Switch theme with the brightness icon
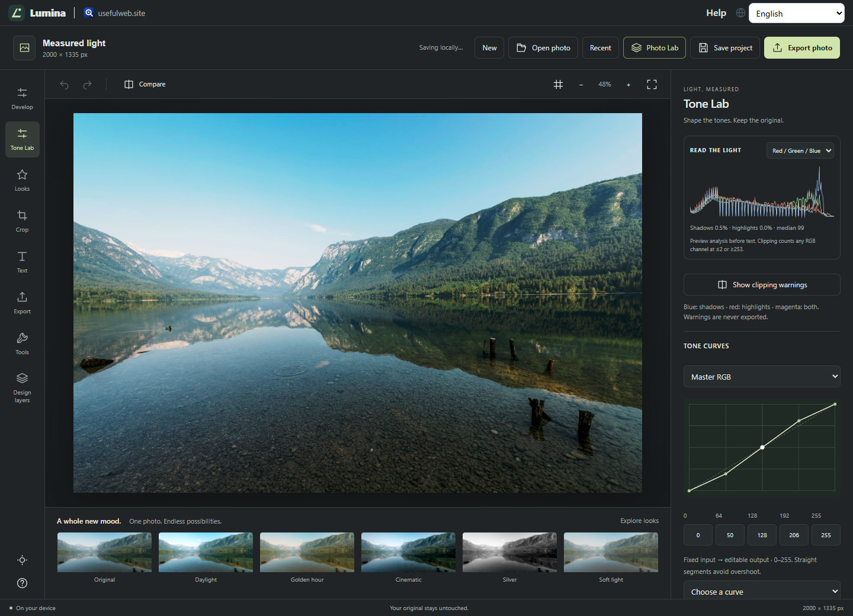Viewport: 853px width, 616px height. (22, 560)
